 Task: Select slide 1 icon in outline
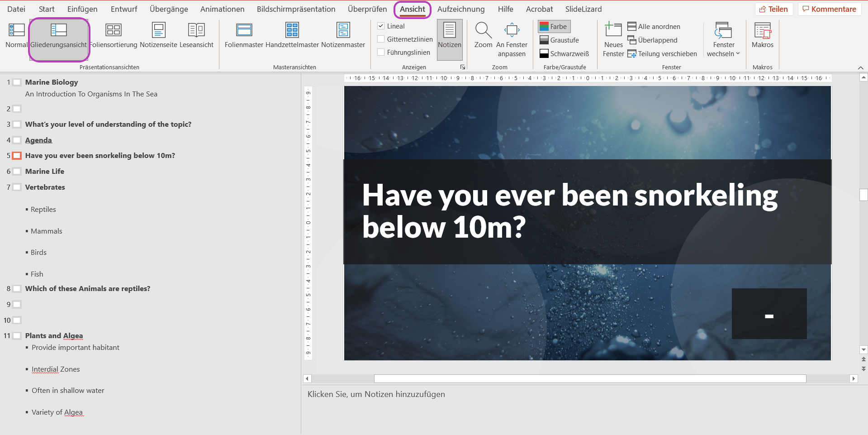click(17, 82)
